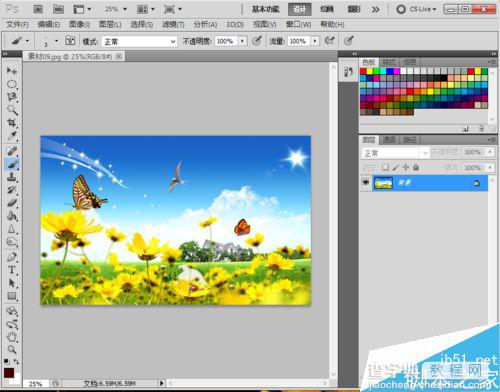Click the delete swatch trash icon

point(481,128)
